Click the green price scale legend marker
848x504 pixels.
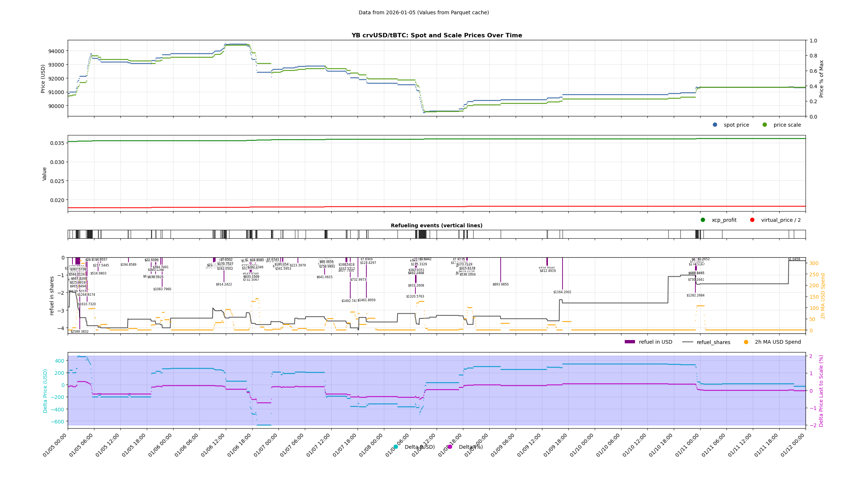(765, 125)
